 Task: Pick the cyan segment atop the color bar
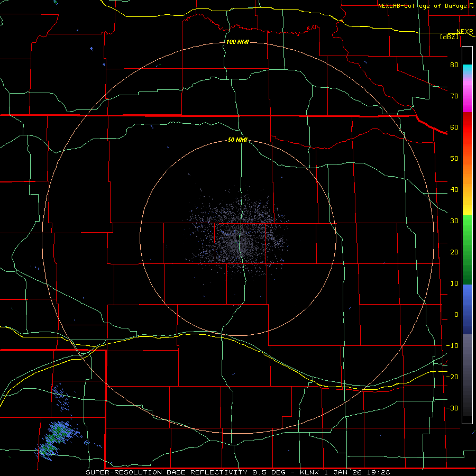click(x=467, y=70)
